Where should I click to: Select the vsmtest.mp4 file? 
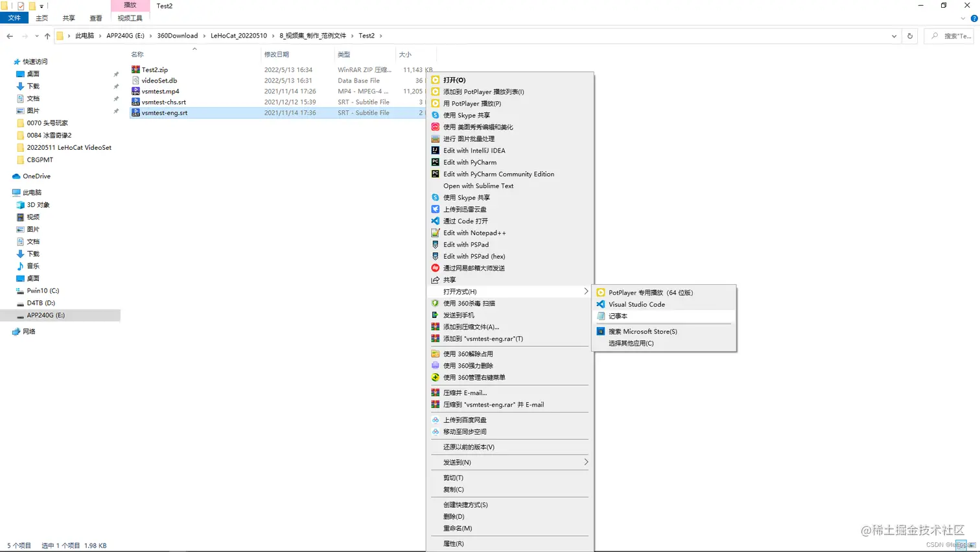160,91
